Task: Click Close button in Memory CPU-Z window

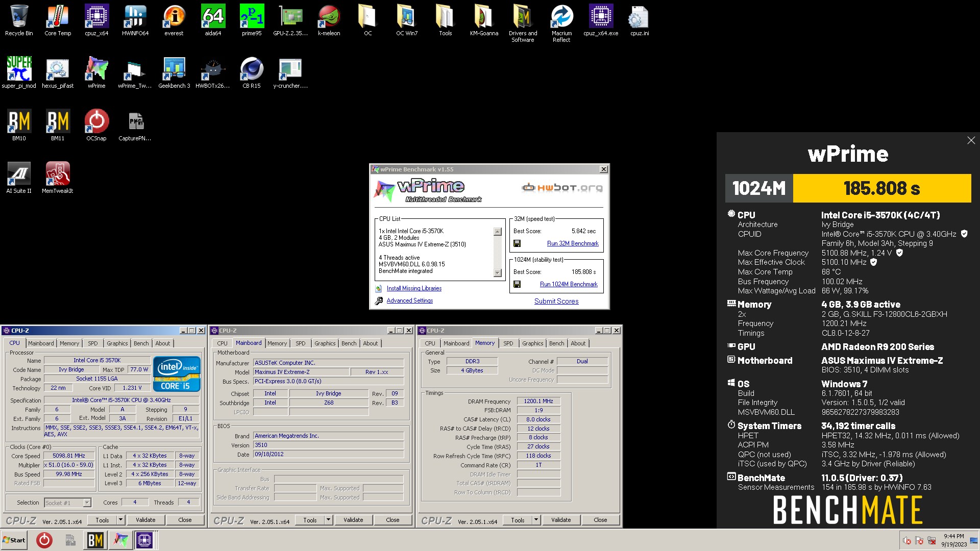Action: point(600,520)
